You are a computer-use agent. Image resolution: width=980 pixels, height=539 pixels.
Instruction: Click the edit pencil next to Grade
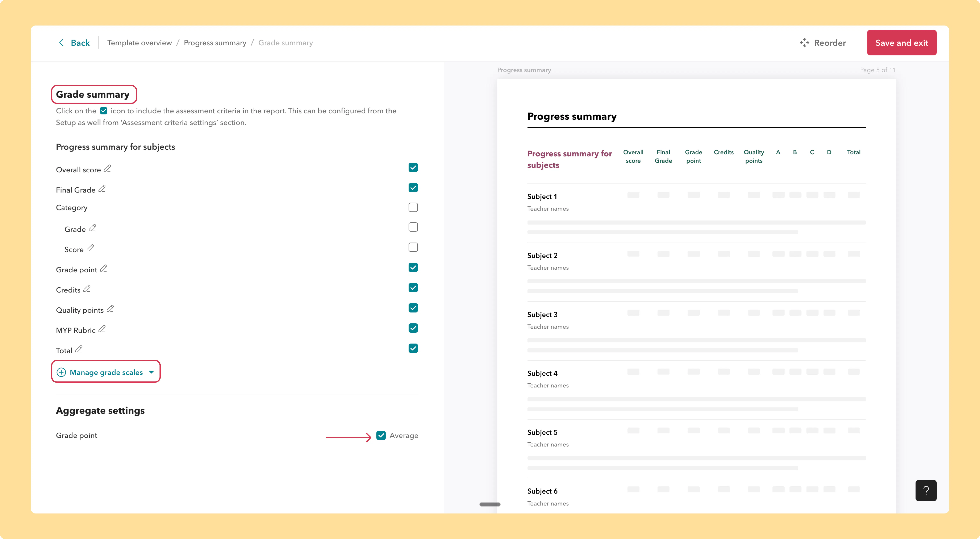[93, 228]
